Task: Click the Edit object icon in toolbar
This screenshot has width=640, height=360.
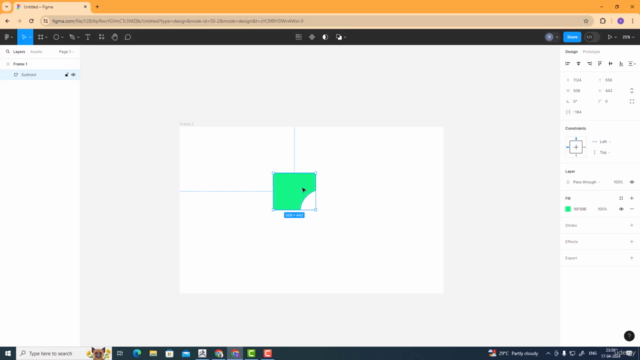Action: click(x=299, y=37)
